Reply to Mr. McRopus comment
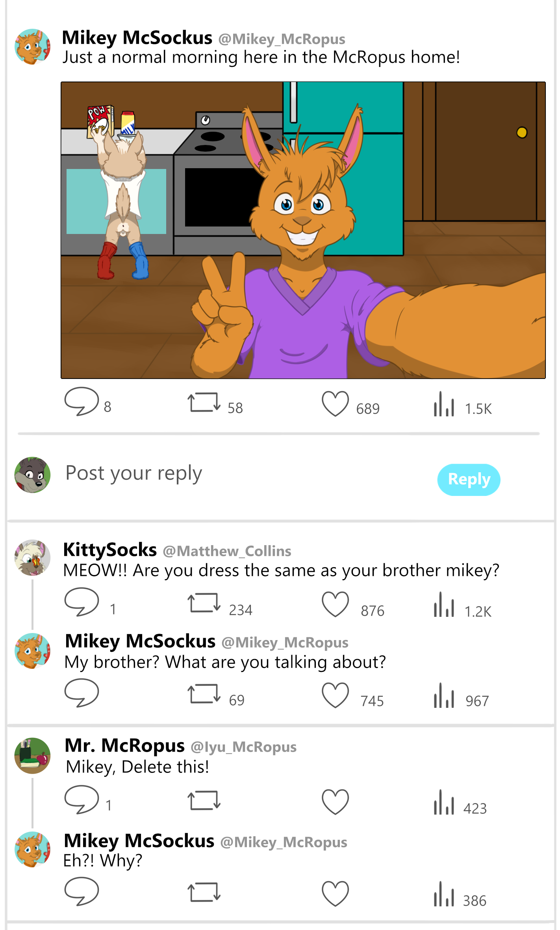This screenshot has height=930, width=560. coord(82,800)
